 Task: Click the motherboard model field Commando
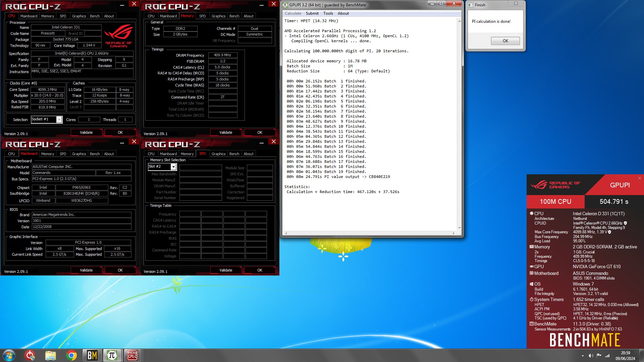coord(63,173)
